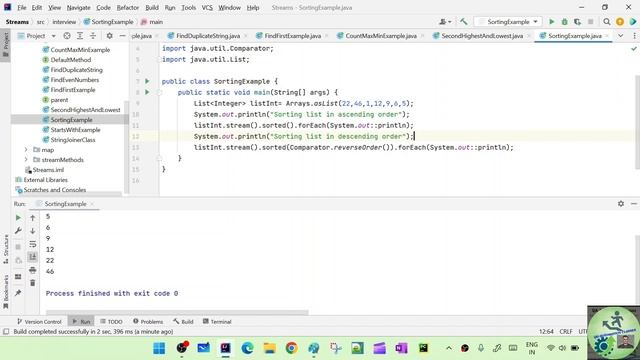Screen dimensions: 640x360
Task: Open the TODO tool window
Action: coord(111,322)
